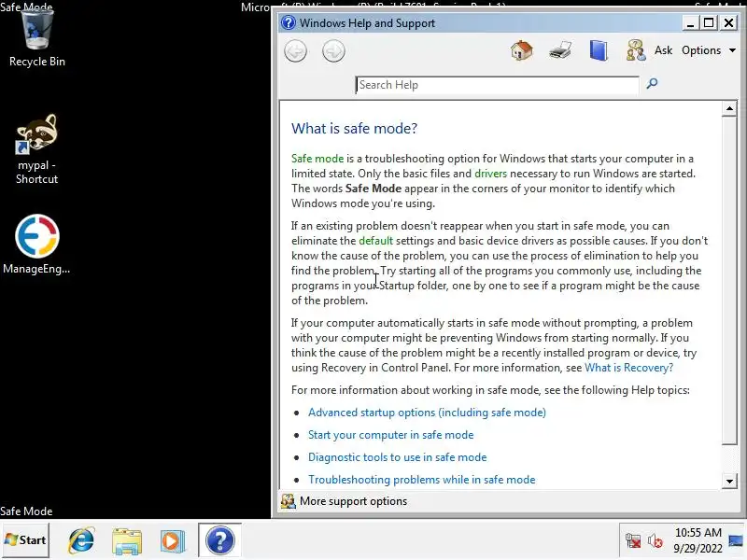Expand Options using its dropdown arrow

point(732,50)
